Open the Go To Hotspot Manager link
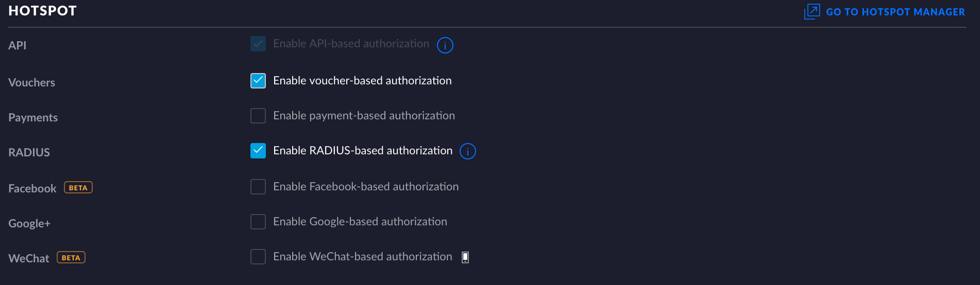Screen dimensions: 980x285 tap(895, 12)
